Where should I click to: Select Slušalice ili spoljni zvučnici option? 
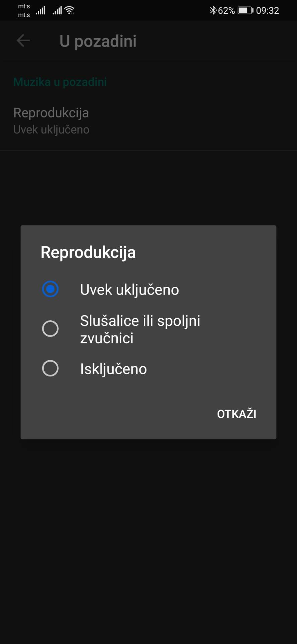[x=50, y=328]
